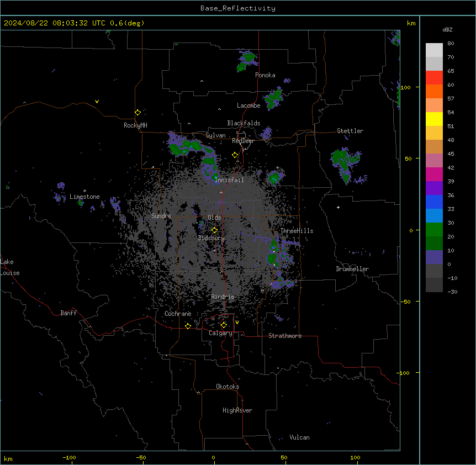This screenshot has height=465, width=476.
Task: Click the yellow V marker east of Calgary
Action: tap(237, 323)
